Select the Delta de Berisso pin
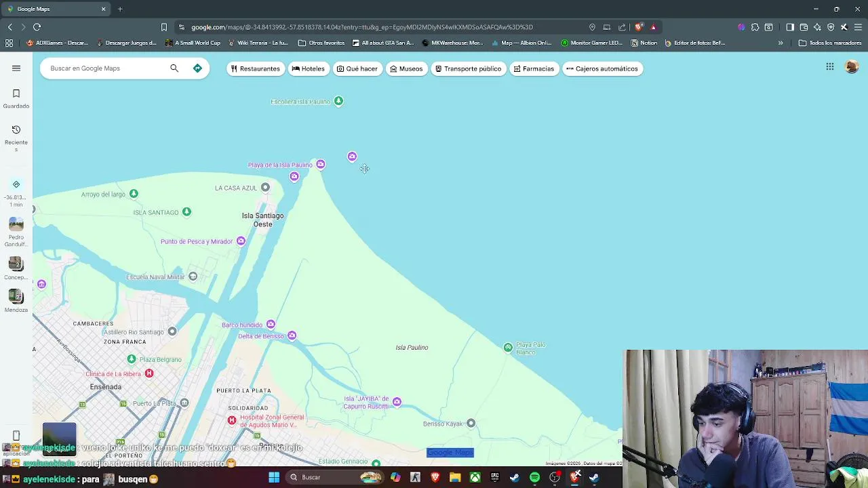The width and height of the screenshot is (868, 488). pyautogui.click(x=292, y=335)
